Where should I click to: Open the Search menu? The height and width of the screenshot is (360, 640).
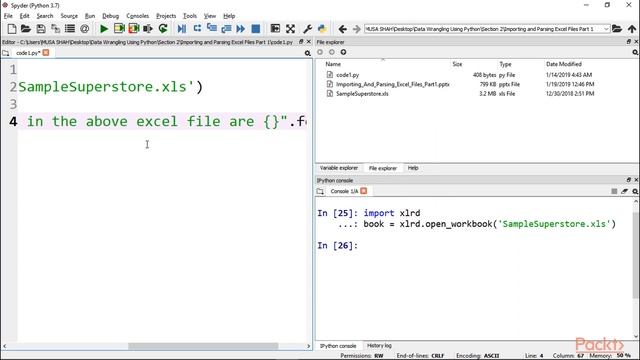point(45,16)
